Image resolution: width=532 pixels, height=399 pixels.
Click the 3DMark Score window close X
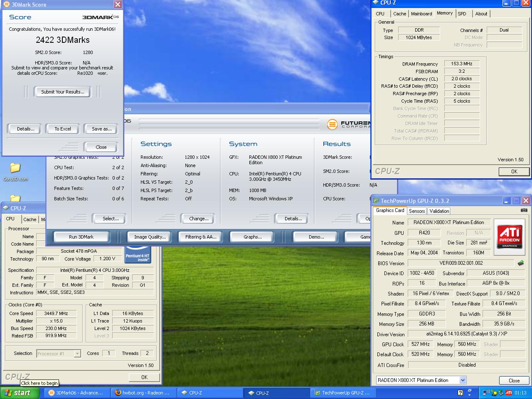click(118, 5)
